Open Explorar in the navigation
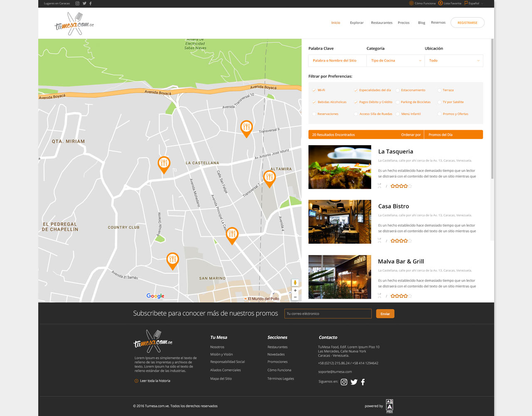Viewport: 532px width, 416px height. [357, 23]
